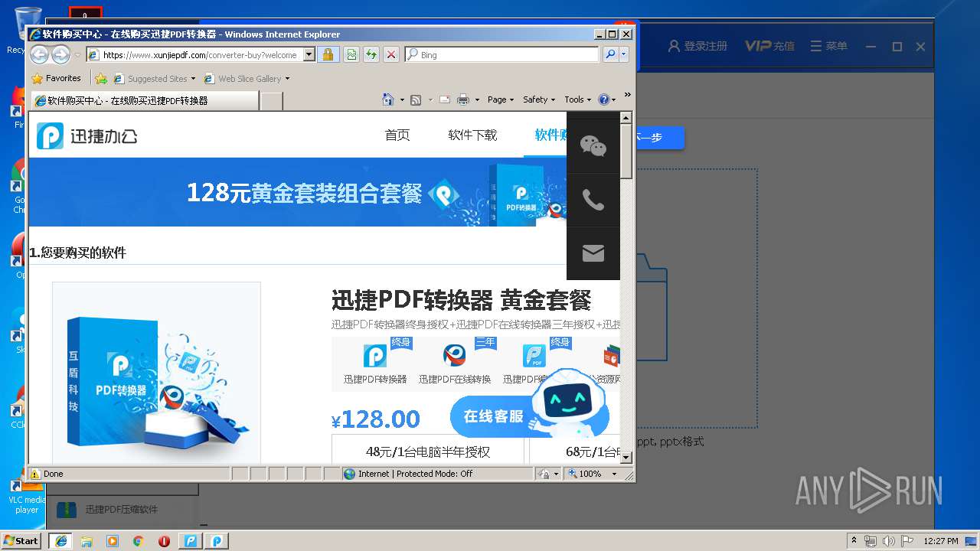Open the phone contact icon on sidebar
This screenshot has height=551, width=980.
click(x=593, y=200)
